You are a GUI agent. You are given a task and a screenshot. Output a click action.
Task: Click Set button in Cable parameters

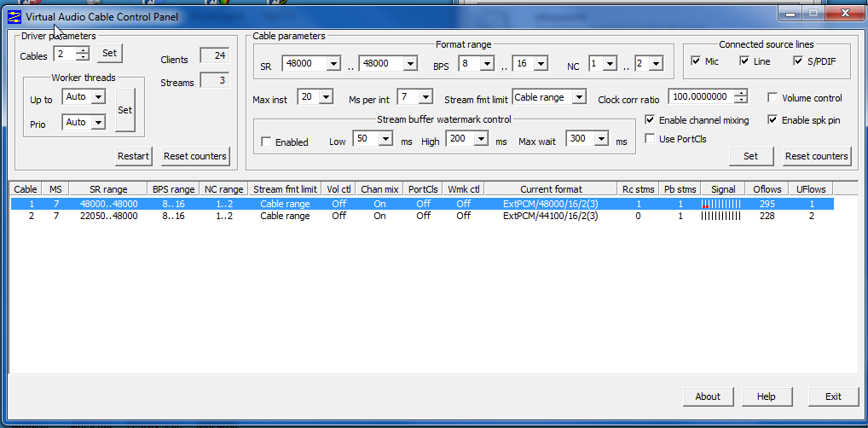click(x=750, y=156)
